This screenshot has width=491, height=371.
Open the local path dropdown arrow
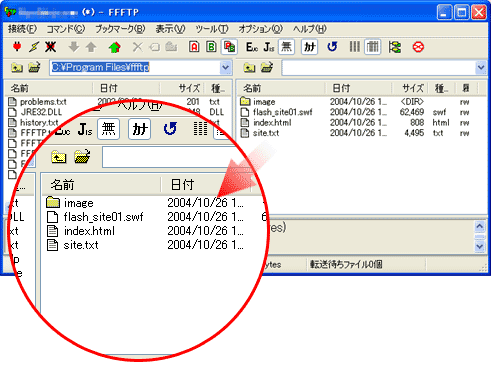point(226,68)
